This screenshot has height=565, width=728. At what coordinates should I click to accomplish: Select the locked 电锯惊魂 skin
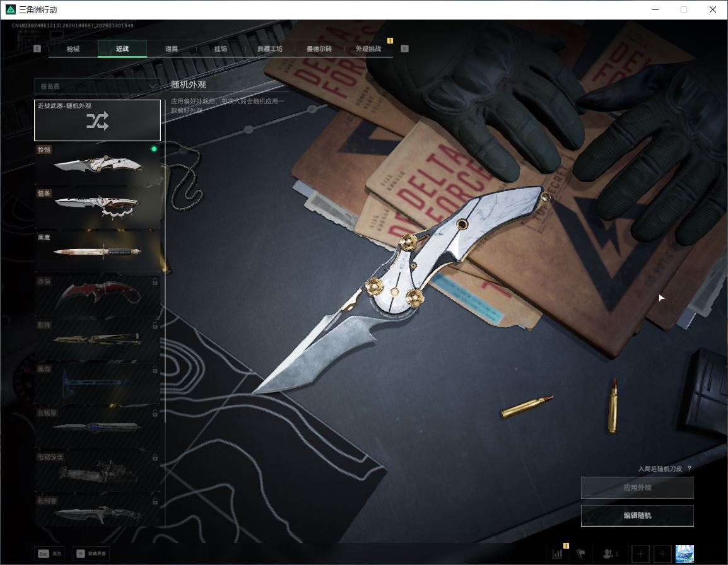98,471
